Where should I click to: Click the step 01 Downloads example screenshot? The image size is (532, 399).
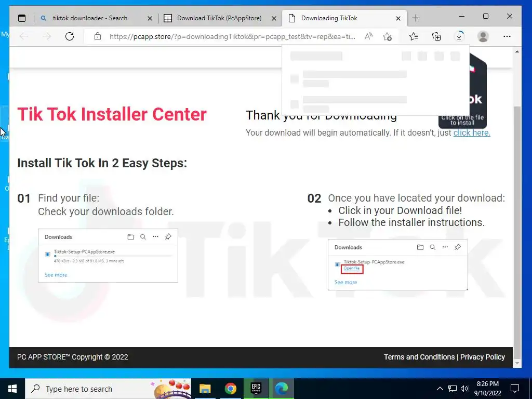pos(108,256)
